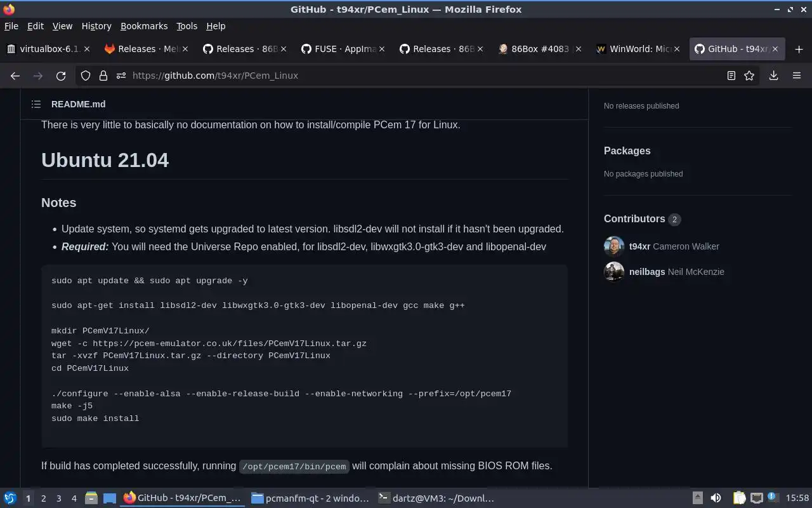
Task: Go back to the previous page
Action: tap(15, 76)
